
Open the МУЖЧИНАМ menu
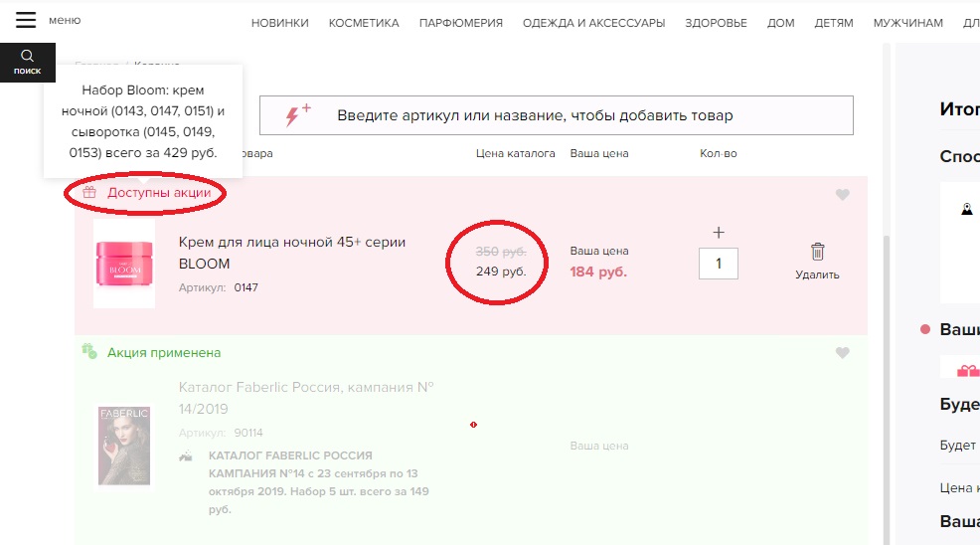(x=908, y=23)
